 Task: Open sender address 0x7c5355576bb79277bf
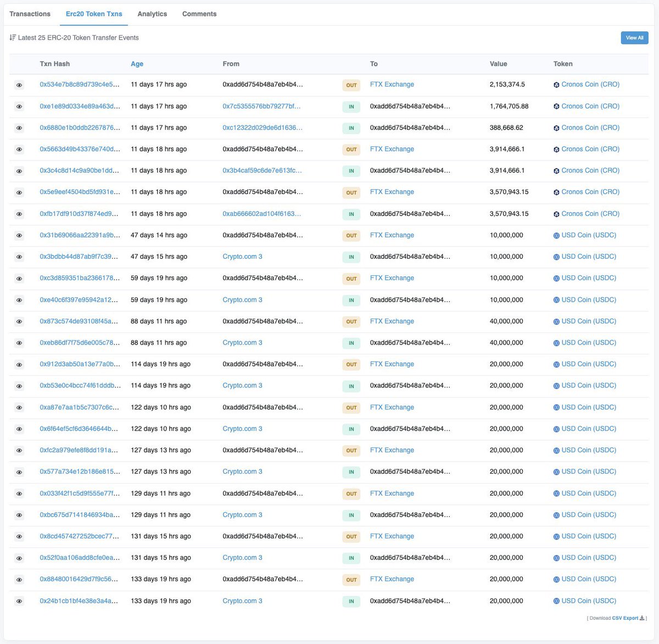coord(261,106)
